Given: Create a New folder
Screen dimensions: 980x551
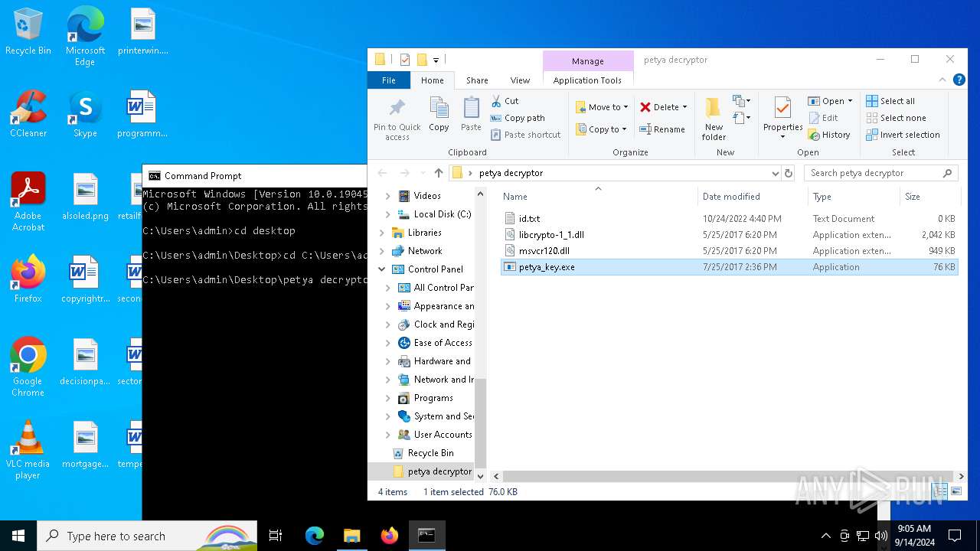Looking at the screenshot, I should click(714, 119).
